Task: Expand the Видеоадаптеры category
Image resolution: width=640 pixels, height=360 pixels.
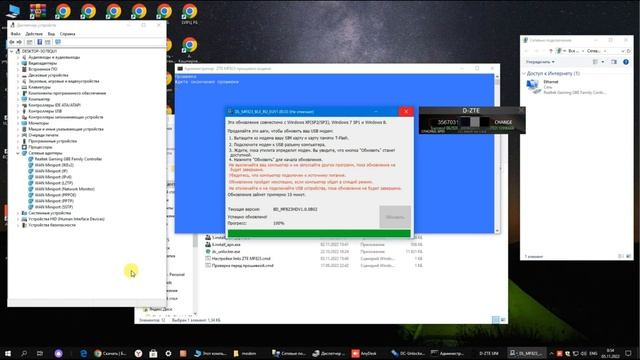Action: tap(18, 63)
